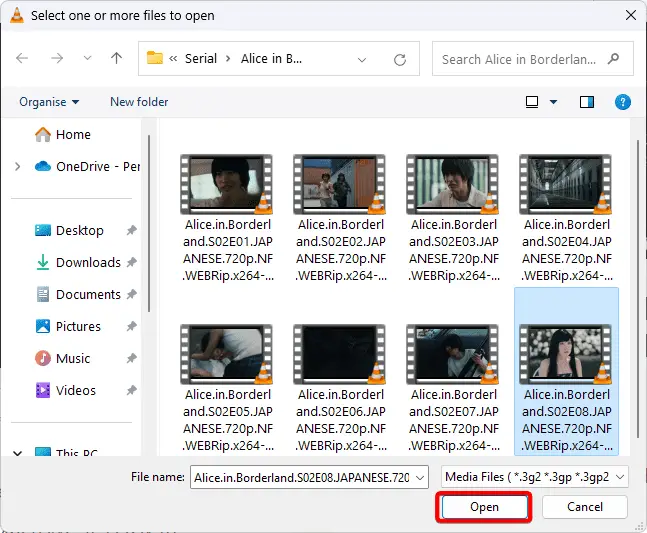Click the S02E08 file name text
This screenshot has height=533, width=647.
click(x=567, y=420)
